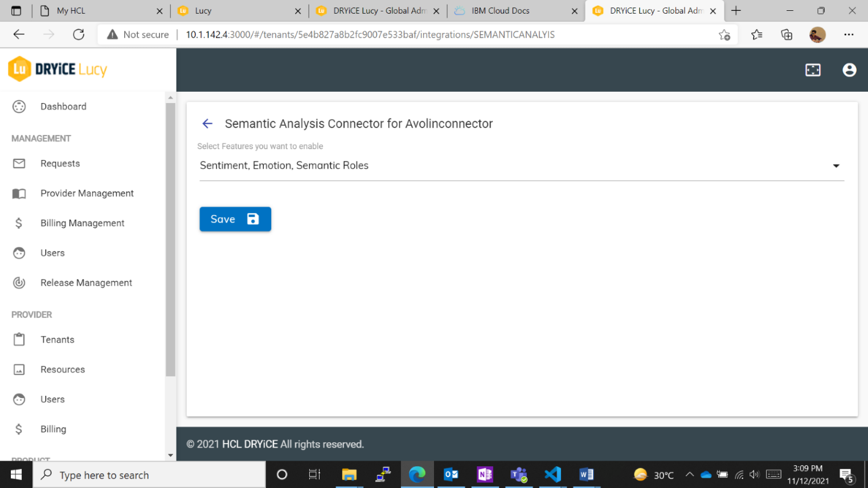Open the browser profile avatar
The height and width of the screenshot is (488, 868).
coord(817,35)
